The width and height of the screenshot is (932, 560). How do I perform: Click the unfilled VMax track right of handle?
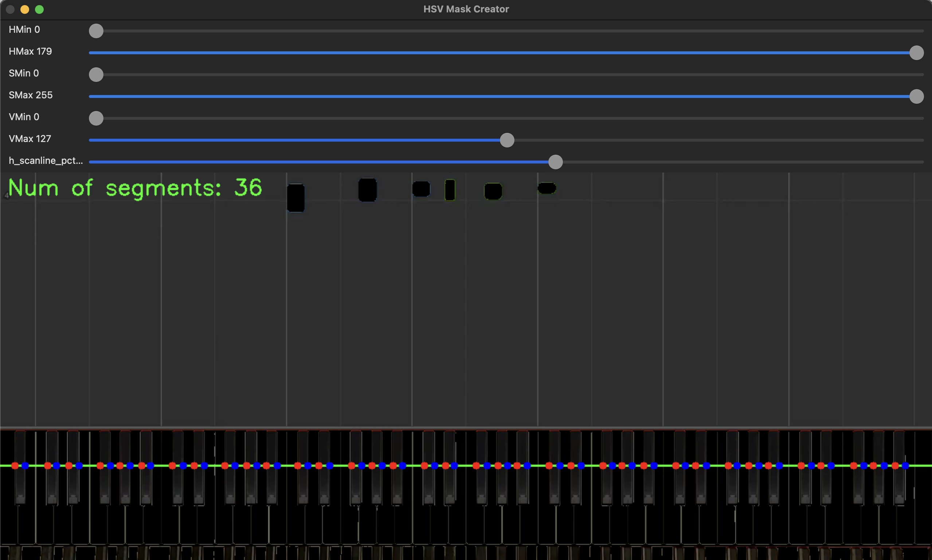tap(717, 141)
